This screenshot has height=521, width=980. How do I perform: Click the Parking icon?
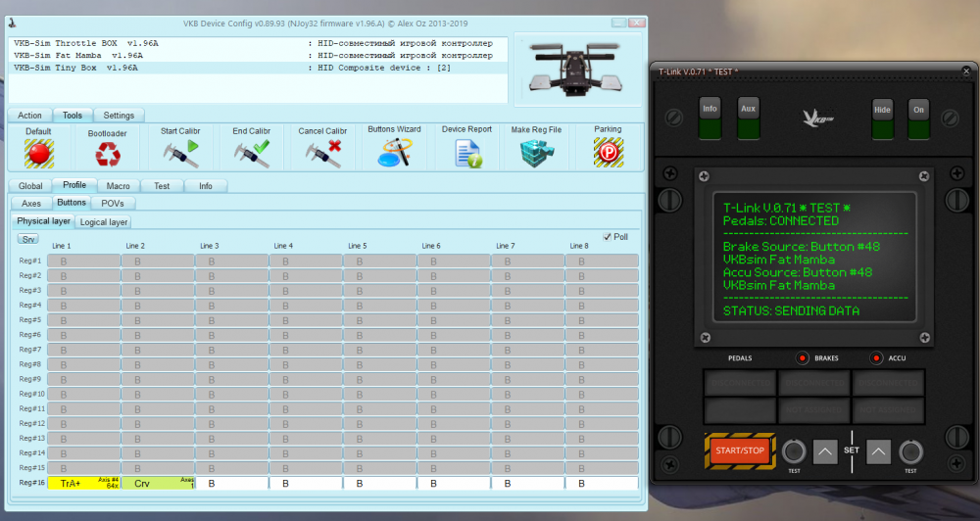tap(609, 153)
